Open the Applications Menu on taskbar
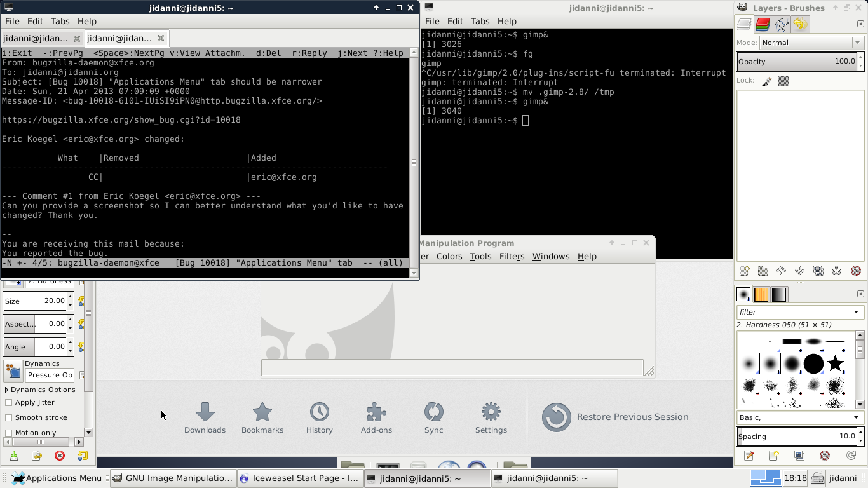This screenshot has height=488, width=868. coord(56,478)
